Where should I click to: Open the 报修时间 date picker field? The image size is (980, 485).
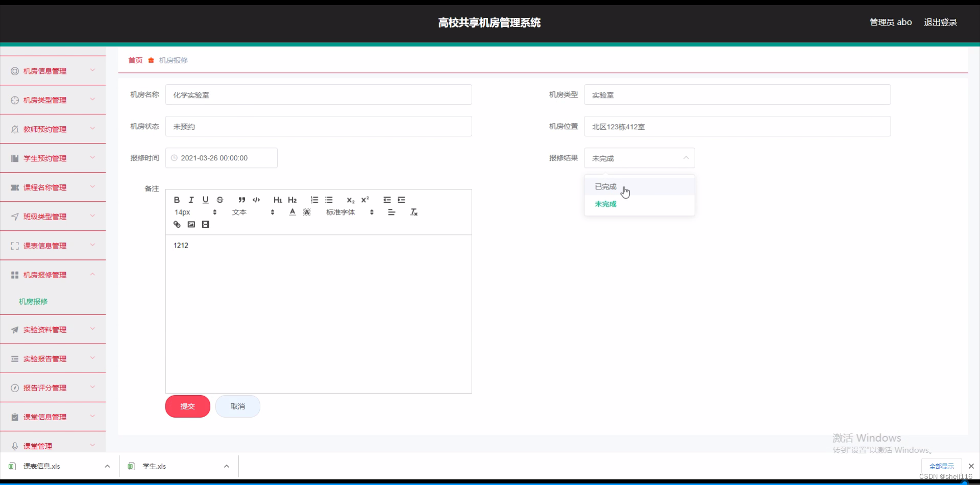click(x=221, y=158)
